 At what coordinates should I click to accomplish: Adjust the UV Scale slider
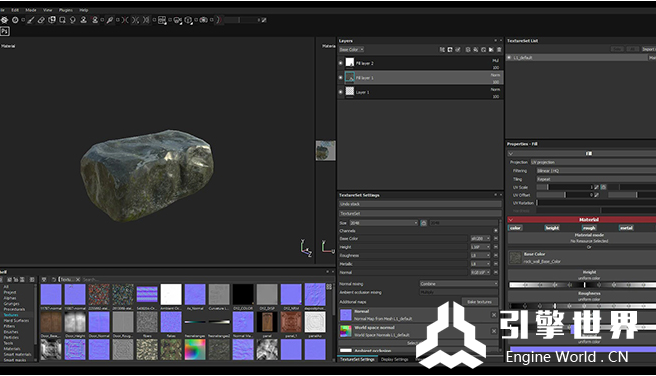(x=564, y=187)
